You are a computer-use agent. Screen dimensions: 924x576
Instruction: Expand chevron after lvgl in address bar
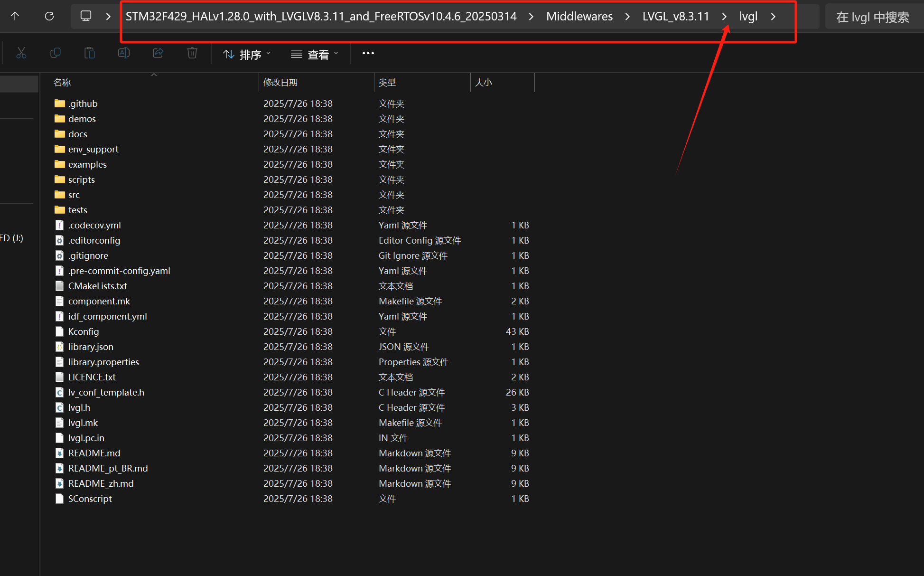(x=774, y=17)
